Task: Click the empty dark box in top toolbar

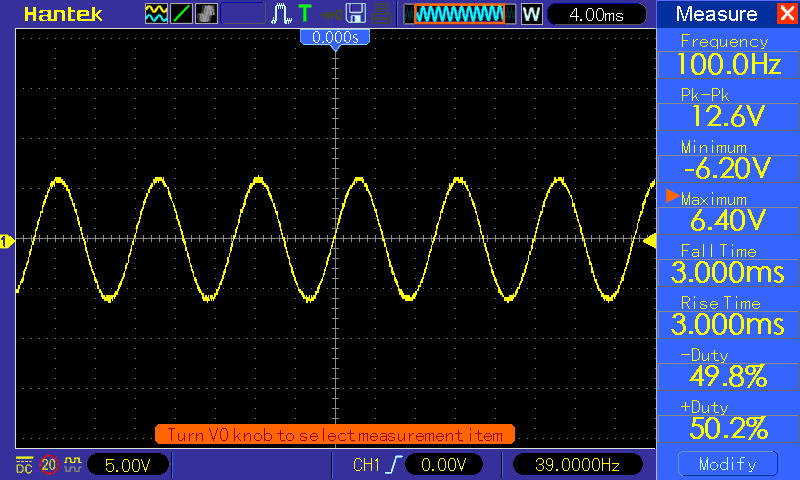Action: pyautogui.click(x=243, y=14)
